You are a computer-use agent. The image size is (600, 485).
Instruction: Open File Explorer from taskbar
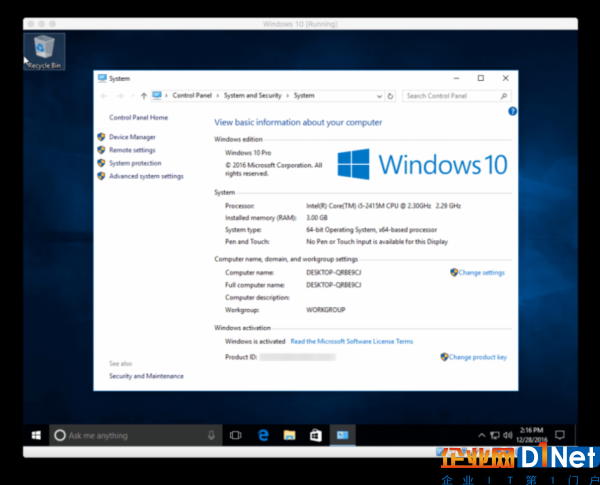click(x=289, y=435)
